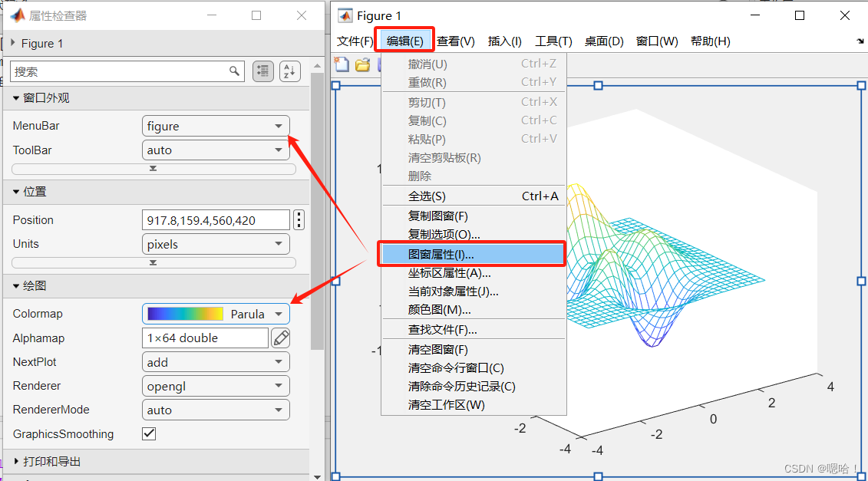The image size is (868, 481).
Task: Collapse the 绘图 section
Action: coord(16,285)
